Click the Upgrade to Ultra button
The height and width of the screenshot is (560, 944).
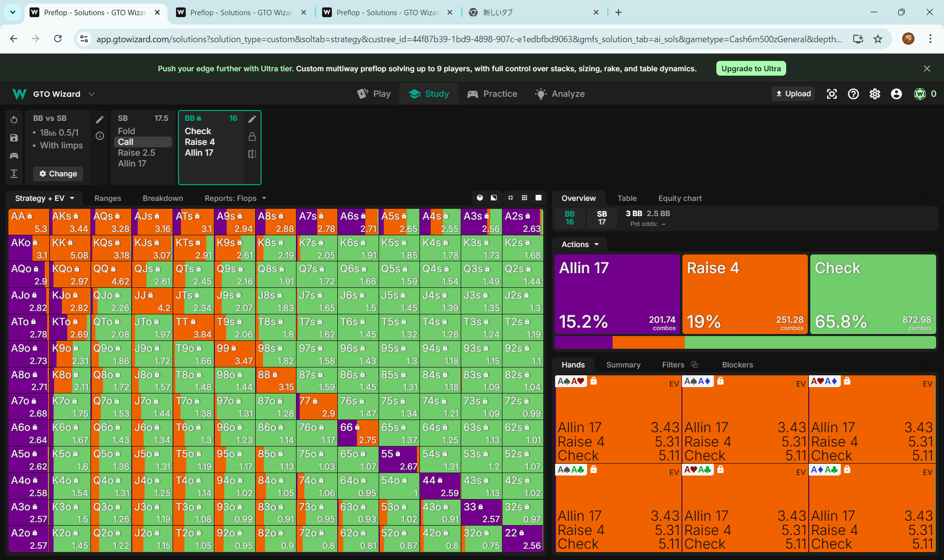pos(751,69)
